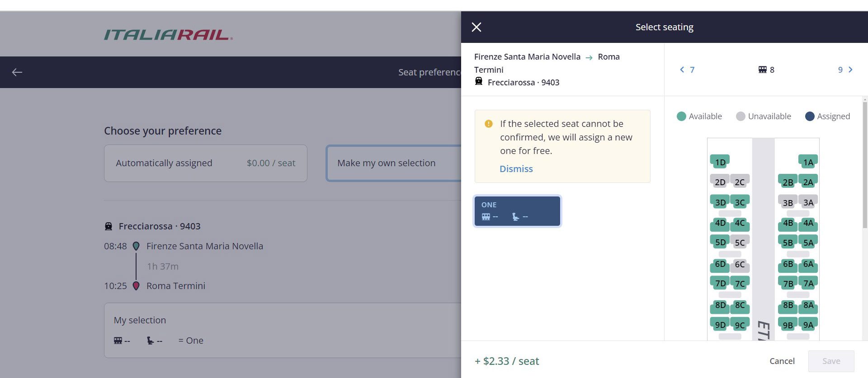Click the ItaliaRail logo
Image resolution: width=868 pixels, height=378 pixels.
[x=168, y=35]
